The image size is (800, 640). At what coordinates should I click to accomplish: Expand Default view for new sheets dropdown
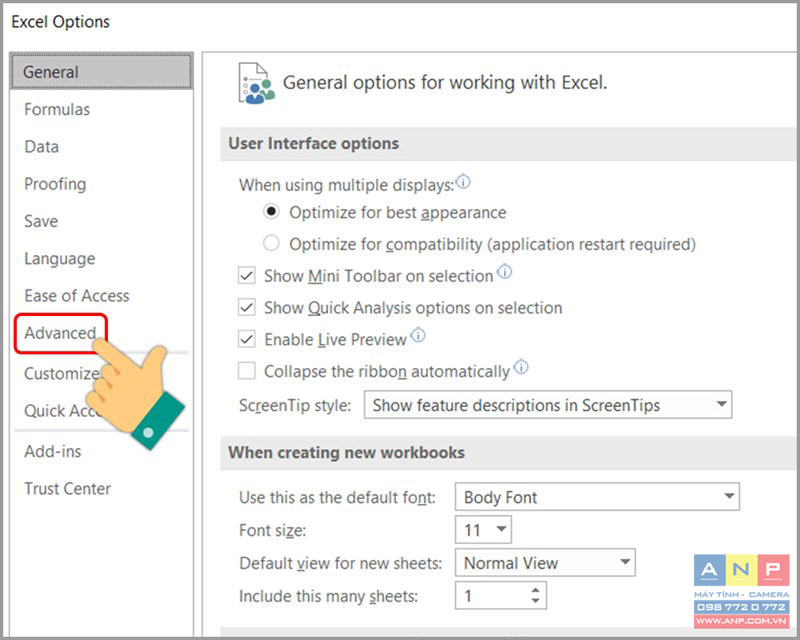[545, 562]
